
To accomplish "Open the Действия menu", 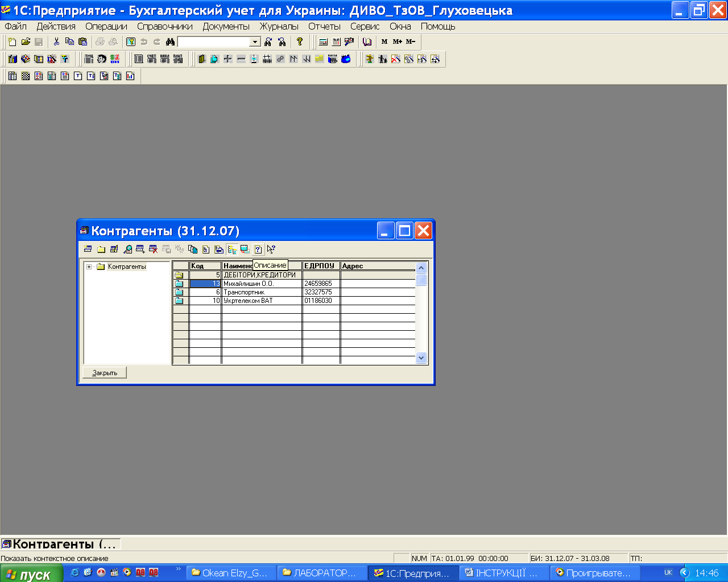I will pos(56,26).
